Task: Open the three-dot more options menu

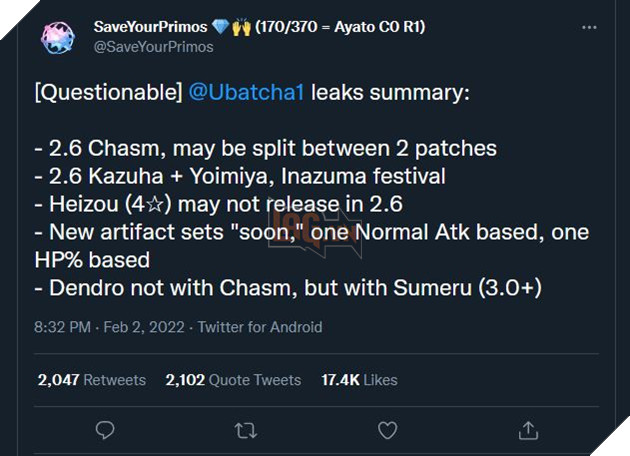Action: [x=589, y=27]
